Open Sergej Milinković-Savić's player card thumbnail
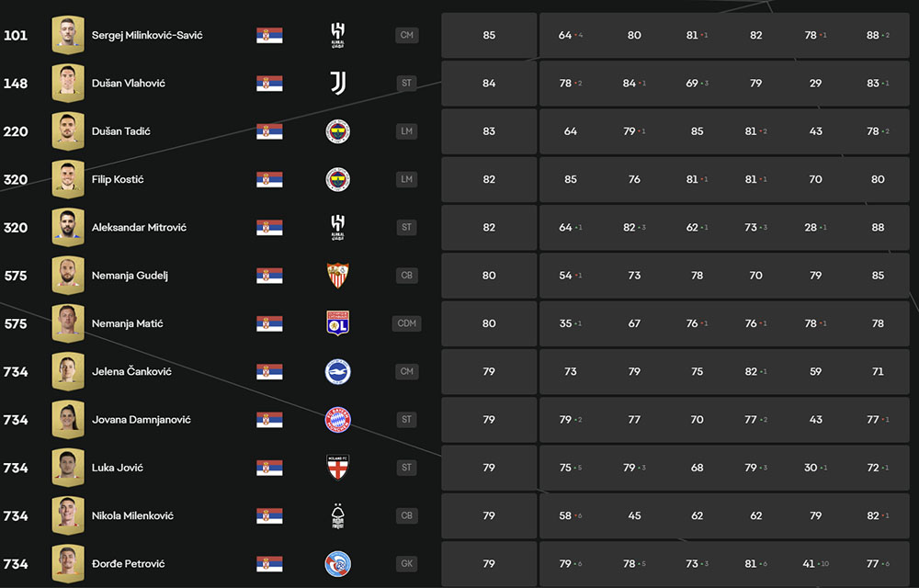 (x=68, y=35)
